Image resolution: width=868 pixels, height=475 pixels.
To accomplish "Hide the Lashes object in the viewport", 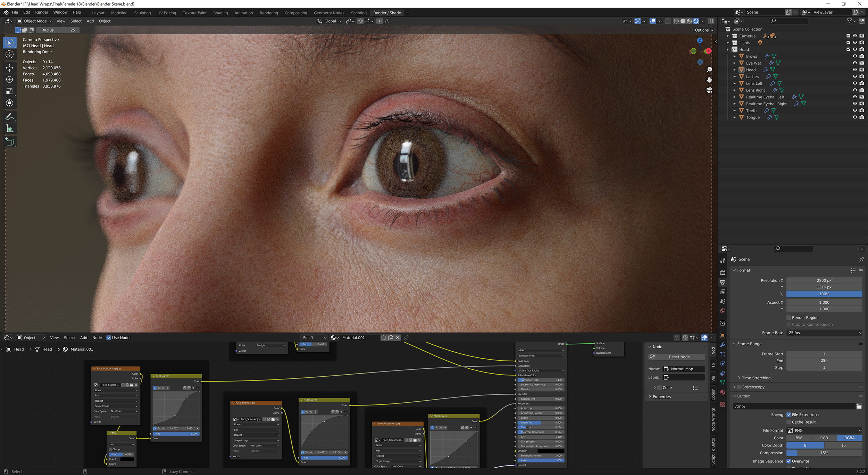I will pyautogui.click(x=854, y=76).
